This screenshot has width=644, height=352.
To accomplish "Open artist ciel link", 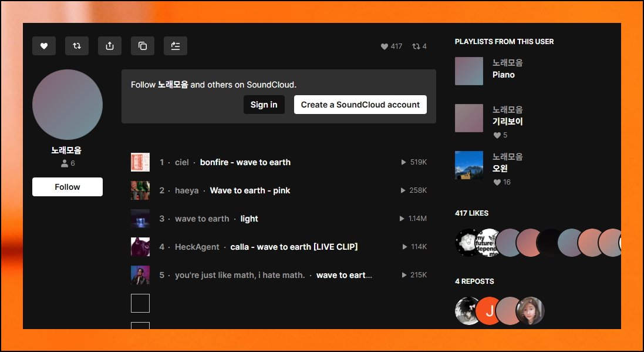I will 182,162.
